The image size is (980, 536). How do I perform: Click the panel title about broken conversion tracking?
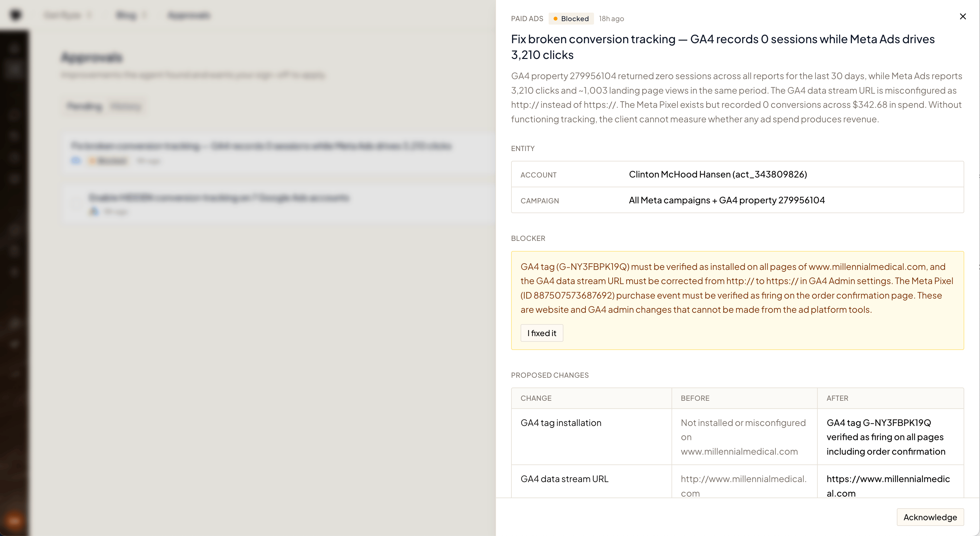tap(723, 47)
